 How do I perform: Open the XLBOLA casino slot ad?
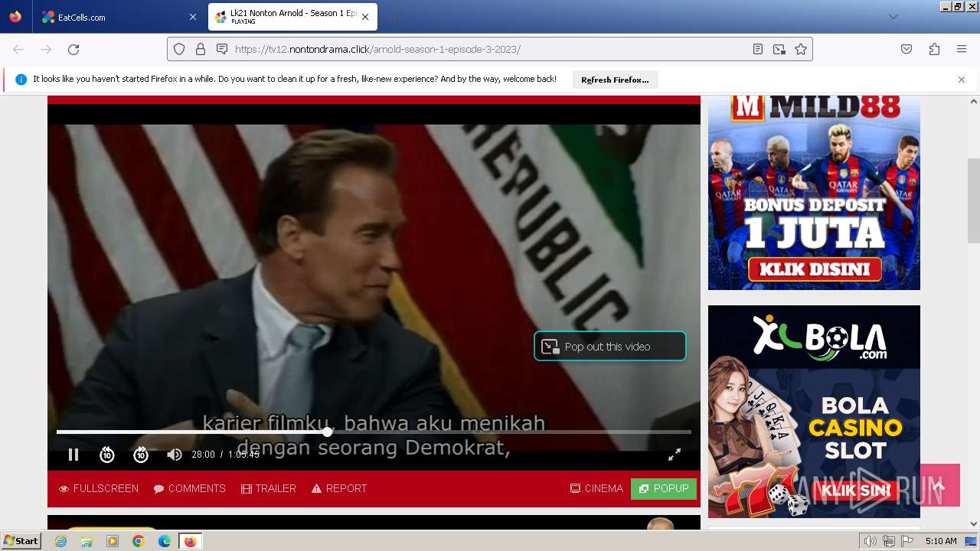coord(814,412)
